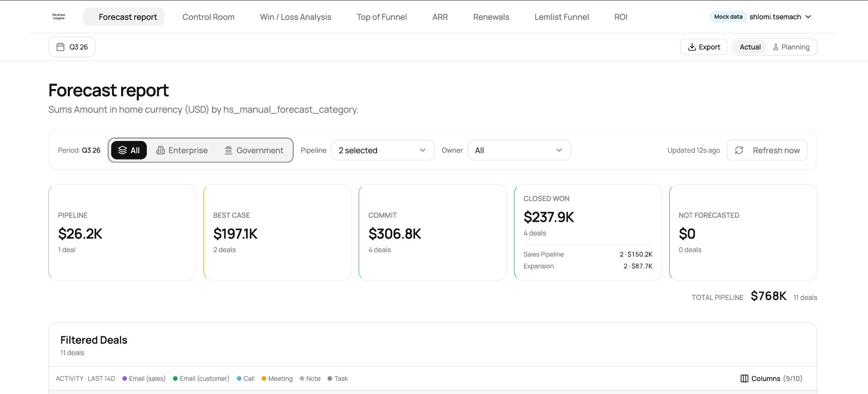The width and height of the screenshot is (868, 394).
Task: Click the calendar icon beside Q3 26
Action: pyautogui.click(x=60, y=47)
